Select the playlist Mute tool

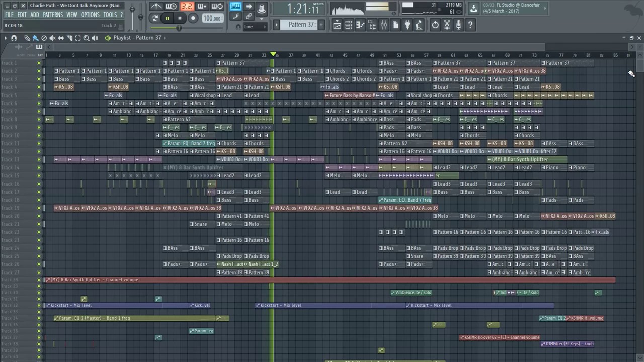(52, 38)
